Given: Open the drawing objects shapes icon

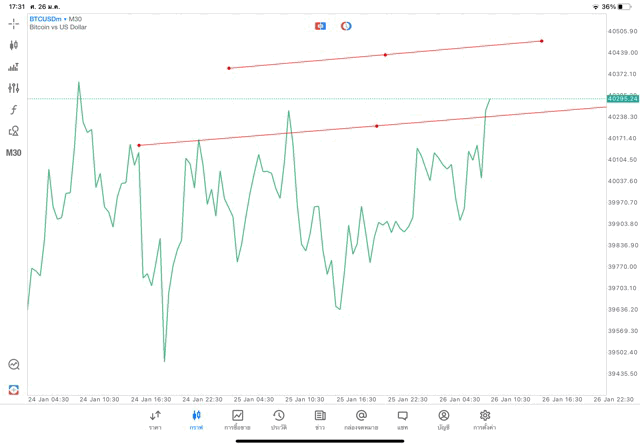Looking at the screenshot, I should 14,131.
